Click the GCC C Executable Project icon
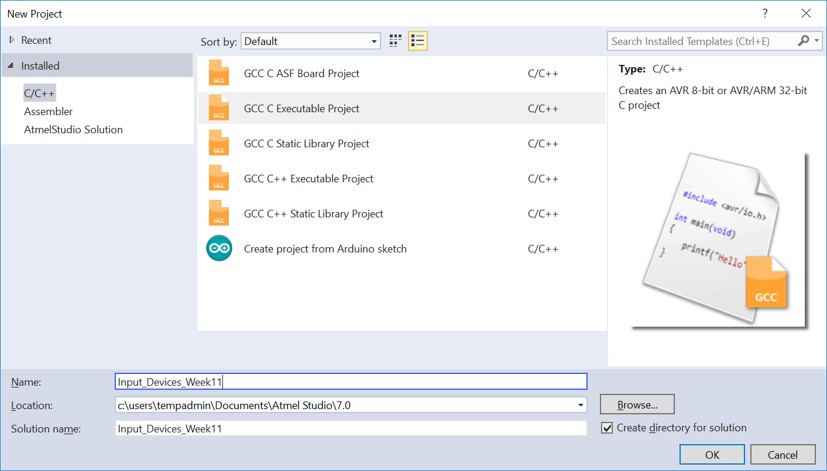This screenshot has width=827, height=471. coord(218,108)
